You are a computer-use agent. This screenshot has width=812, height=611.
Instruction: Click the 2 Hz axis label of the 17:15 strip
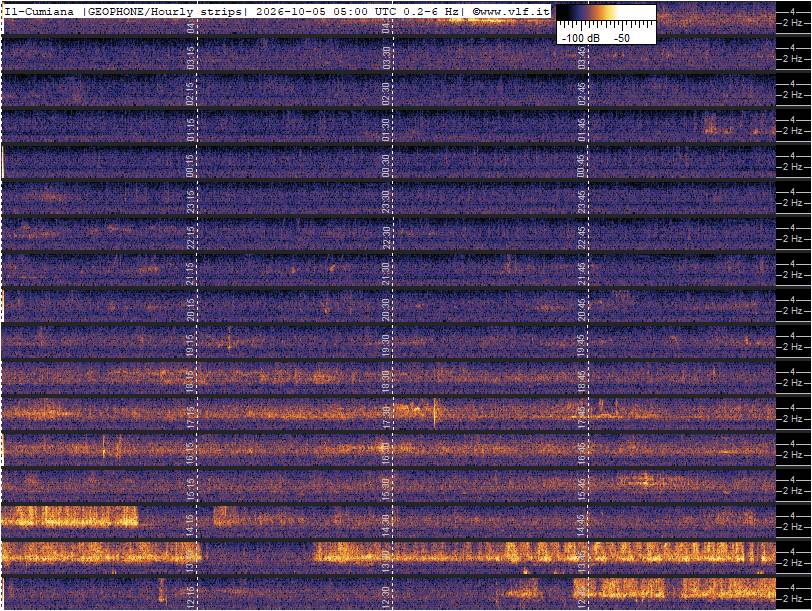point(792,419)
